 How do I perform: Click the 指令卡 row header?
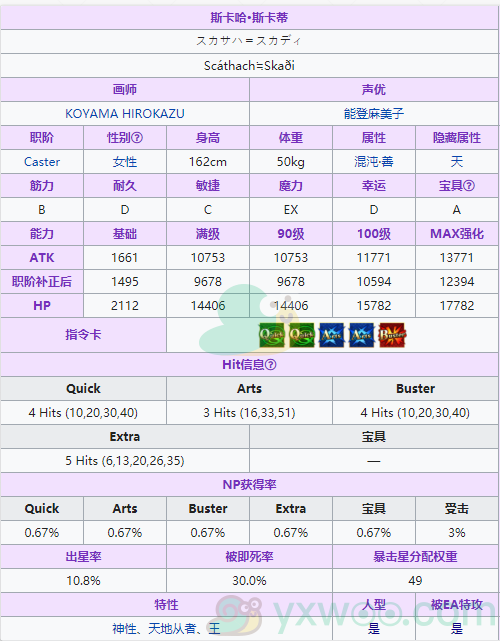pyautogui.click(x=83, y=335)
